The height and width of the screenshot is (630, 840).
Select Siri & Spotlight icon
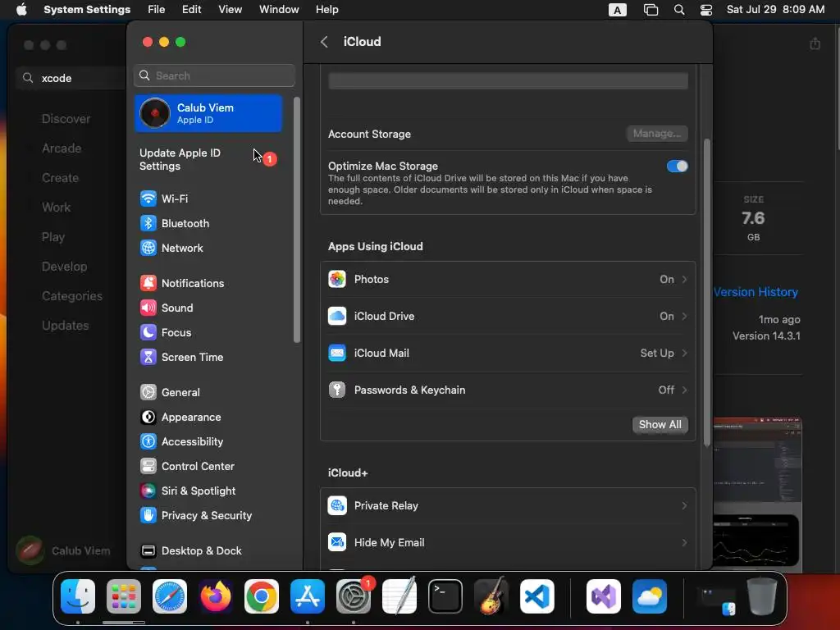pos(148,491)
